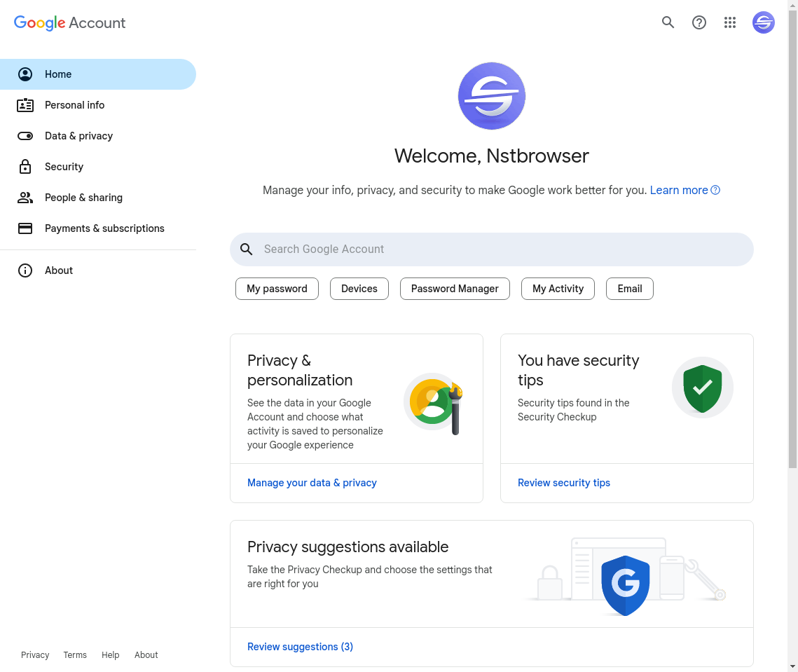Screen dimensions: 798x672
Task: Click the Privacy footer link
Action: [x=35, y=654]
